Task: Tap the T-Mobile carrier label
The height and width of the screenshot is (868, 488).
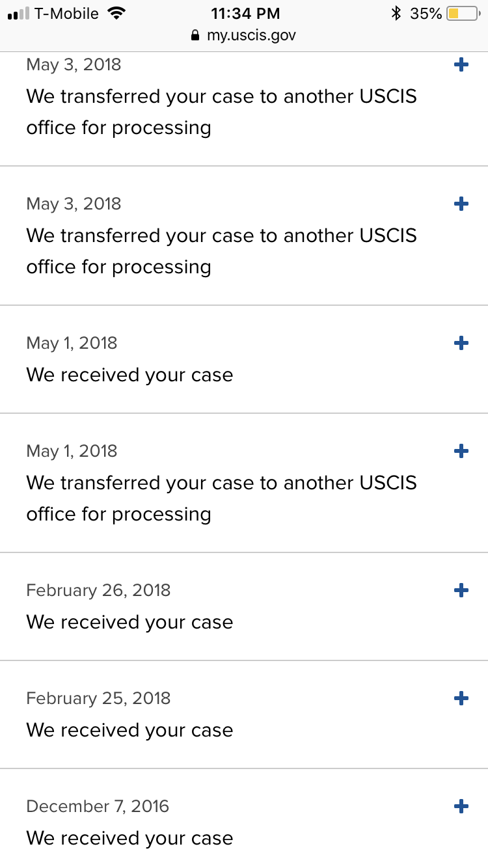Action: coord(66,13)
